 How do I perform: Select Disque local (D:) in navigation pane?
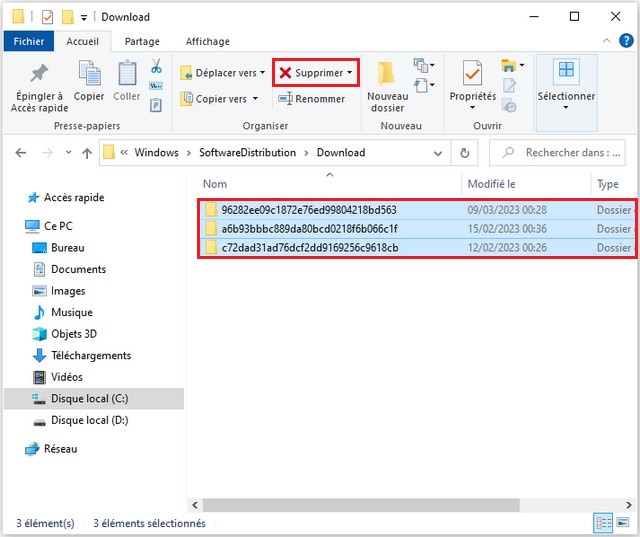pos(80,420)
